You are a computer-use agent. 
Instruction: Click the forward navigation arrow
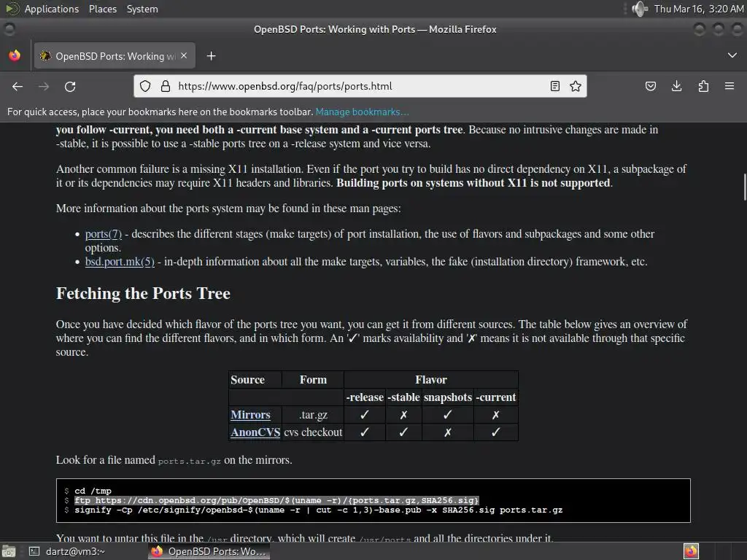coord(44,86)
